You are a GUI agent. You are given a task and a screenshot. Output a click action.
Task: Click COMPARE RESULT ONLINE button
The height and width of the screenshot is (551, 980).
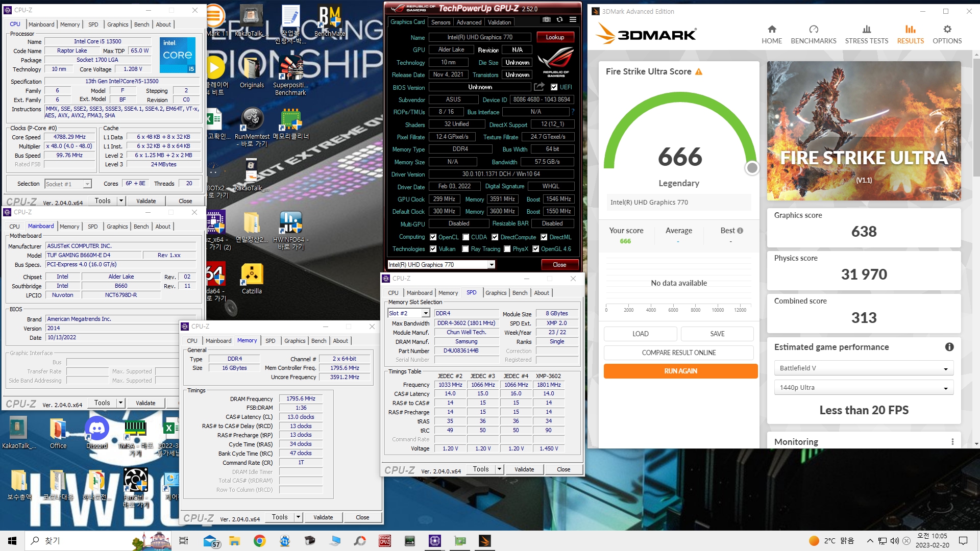[679, 353]
